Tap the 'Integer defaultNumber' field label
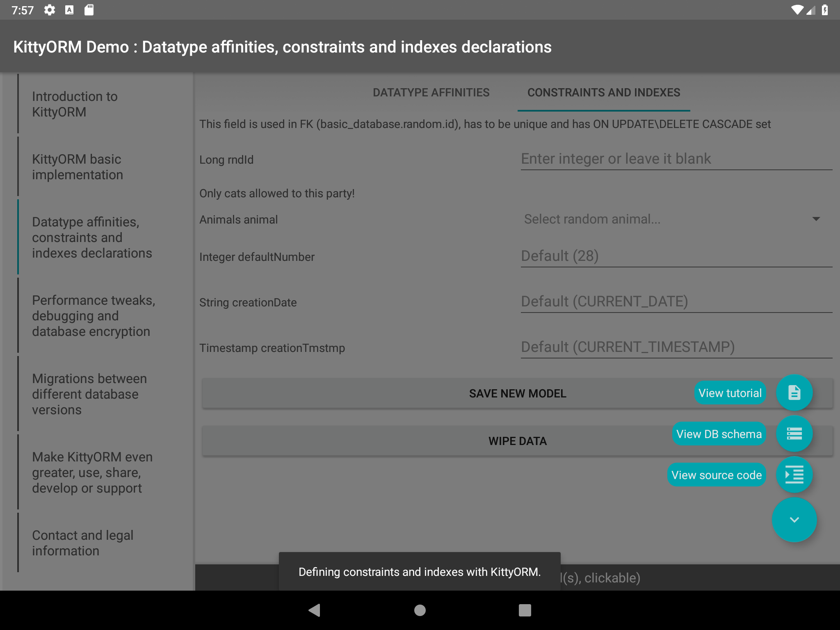Viewport: 840px width, 630px height. (x=257, y=257)
